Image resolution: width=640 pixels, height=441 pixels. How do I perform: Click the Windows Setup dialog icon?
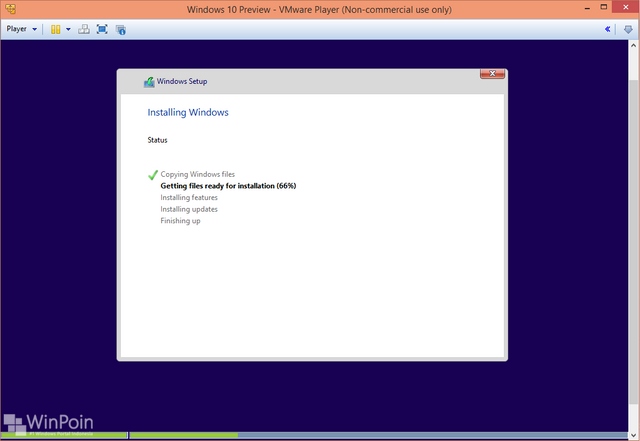coord(149,82)
